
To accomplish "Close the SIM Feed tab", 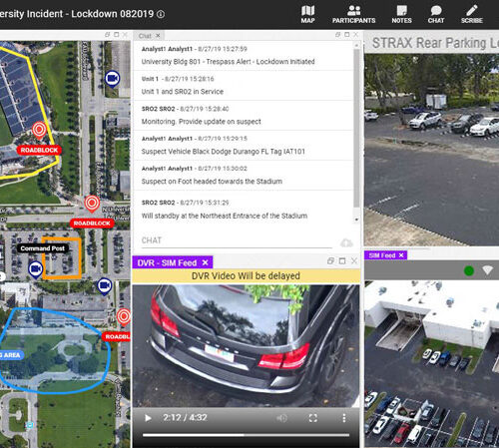I will [401, 255].
